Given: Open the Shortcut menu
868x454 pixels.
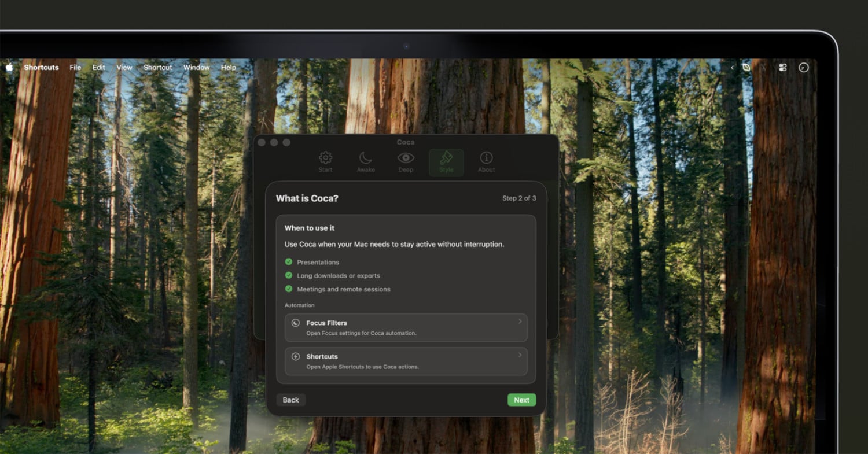Looking at the screenshot, I should (158, 68).
